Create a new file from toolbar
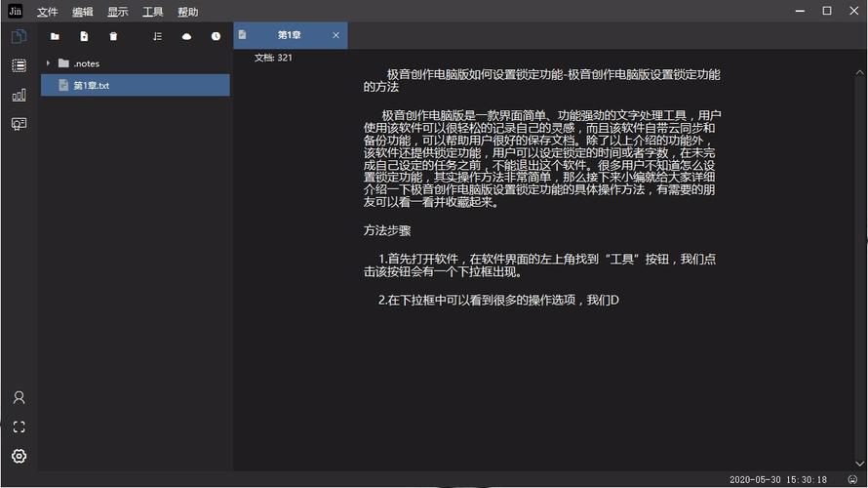This screenshot has width=868, height=488. pos(84,36)
